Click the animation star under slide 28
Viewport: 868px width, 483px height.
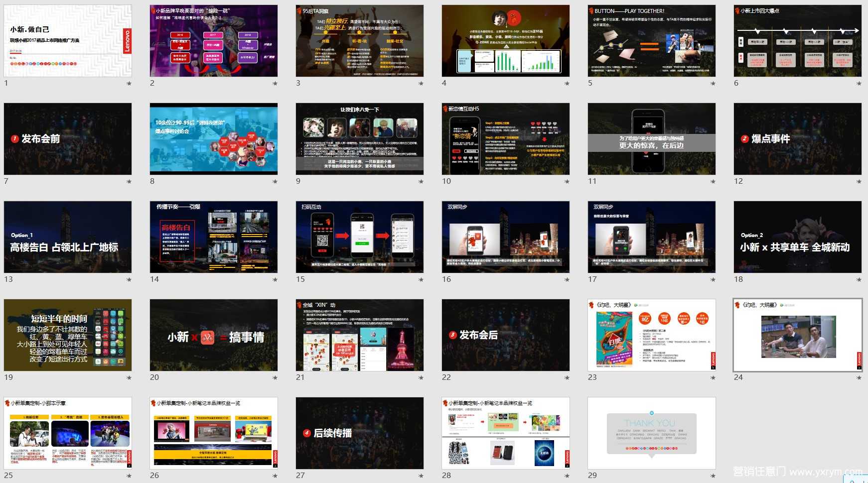coord(567,476)
